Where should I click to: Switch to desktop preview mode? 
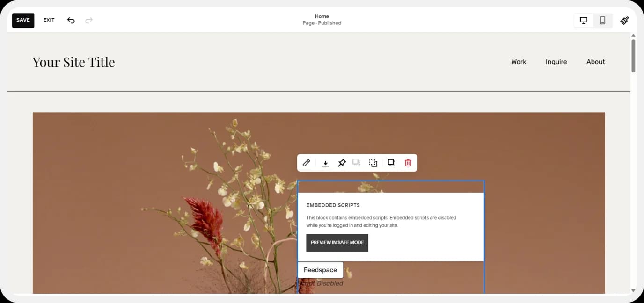(x=583, y=21)
